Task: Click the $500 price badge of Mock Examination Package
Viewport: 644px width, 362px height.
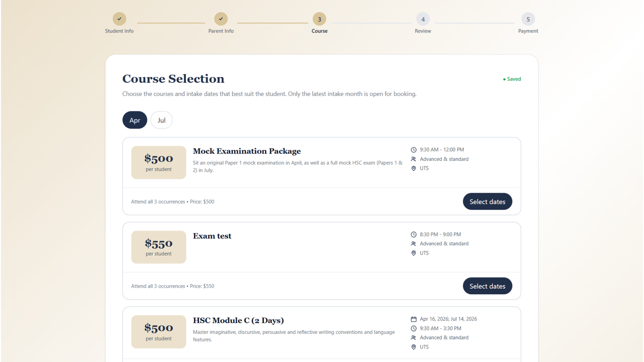Action: (159, 162)
